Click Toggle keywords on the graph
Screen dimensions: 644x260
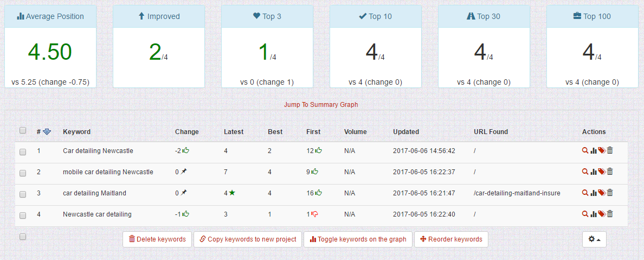coord(358,239)
